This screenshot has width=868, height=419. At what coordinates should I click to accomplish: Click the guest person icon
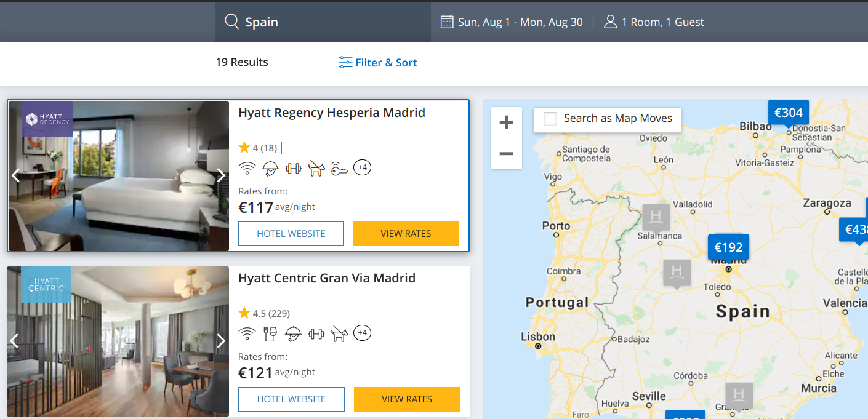coord(610,22)
